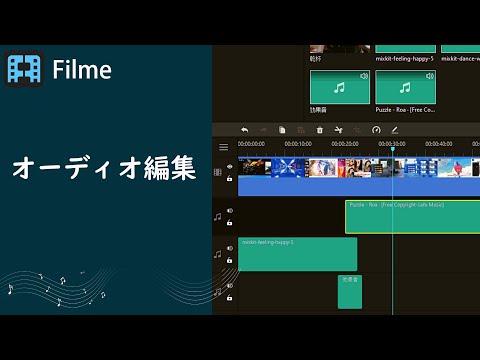
Task: Select the Puzzle - Roa media thumbnail
Action: point(406,87)
